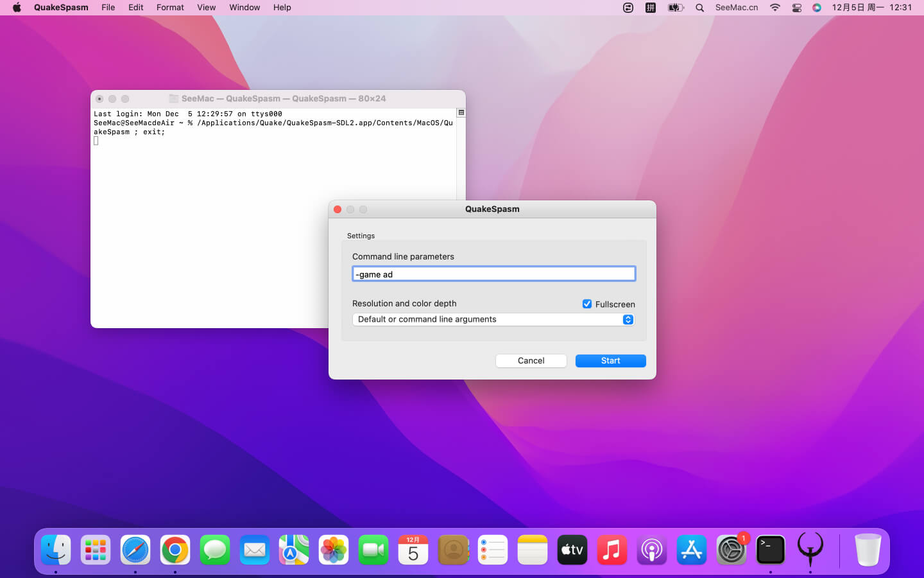
Task: Disable the Fullscreen checkbox
Action: tap(586, 304)
